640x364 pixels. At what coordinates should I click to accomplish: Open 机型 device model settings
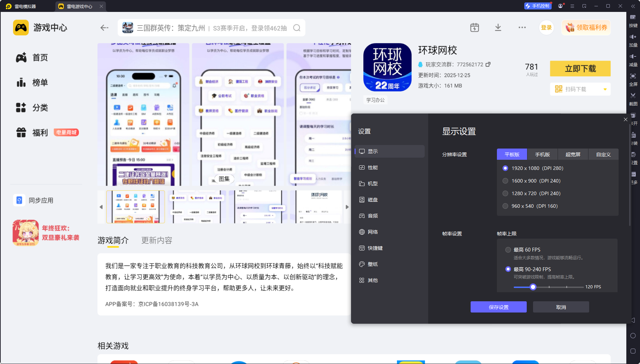390,184
